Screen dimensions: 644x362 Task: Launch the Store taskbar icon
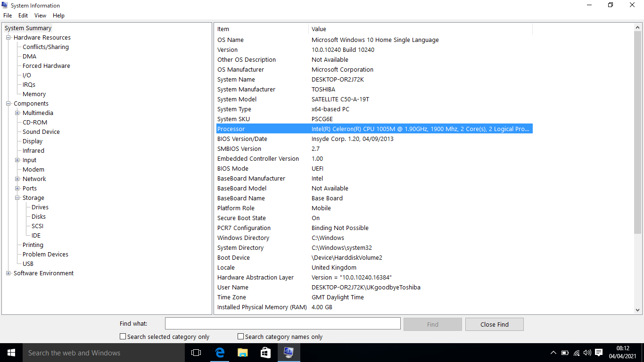click(x=265, y=353)
